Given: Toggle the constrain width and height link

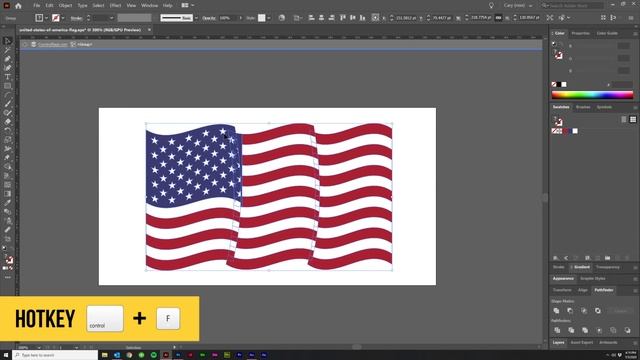Looking at the screenshot, I should point(498,18).
